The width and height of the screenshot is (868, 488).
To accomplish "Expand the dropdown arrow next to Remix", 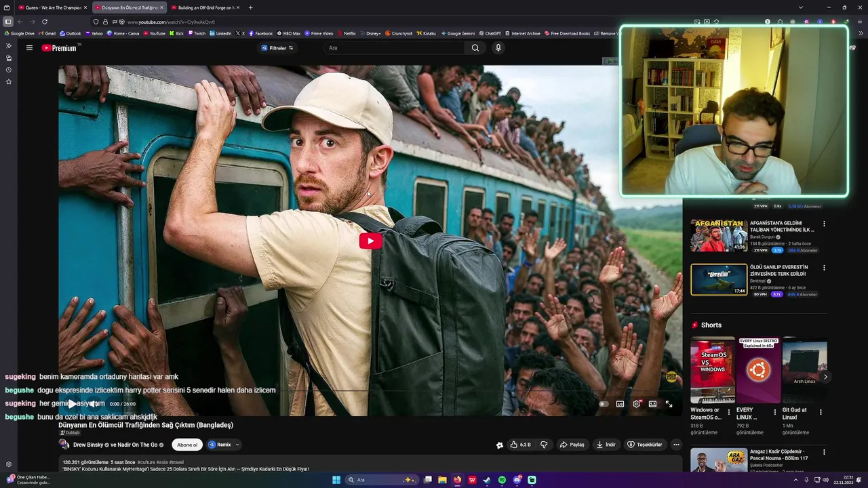I will coord(237,445).
